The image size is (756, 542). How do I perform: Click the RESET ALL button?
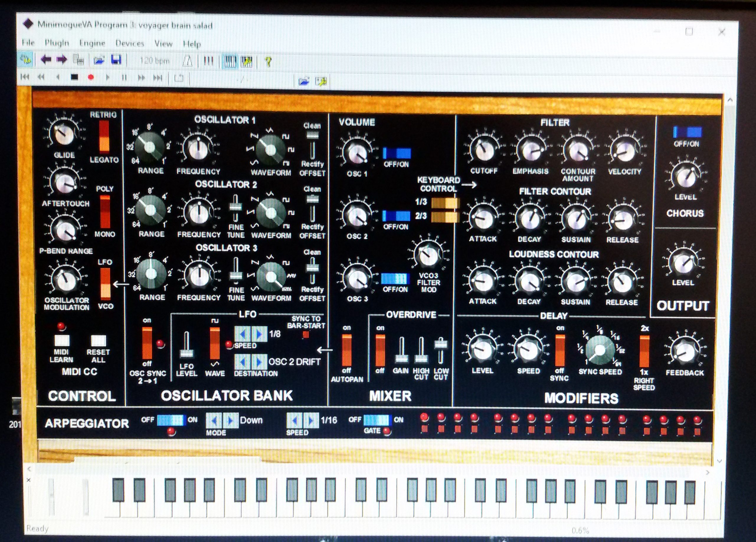(98, 341)
